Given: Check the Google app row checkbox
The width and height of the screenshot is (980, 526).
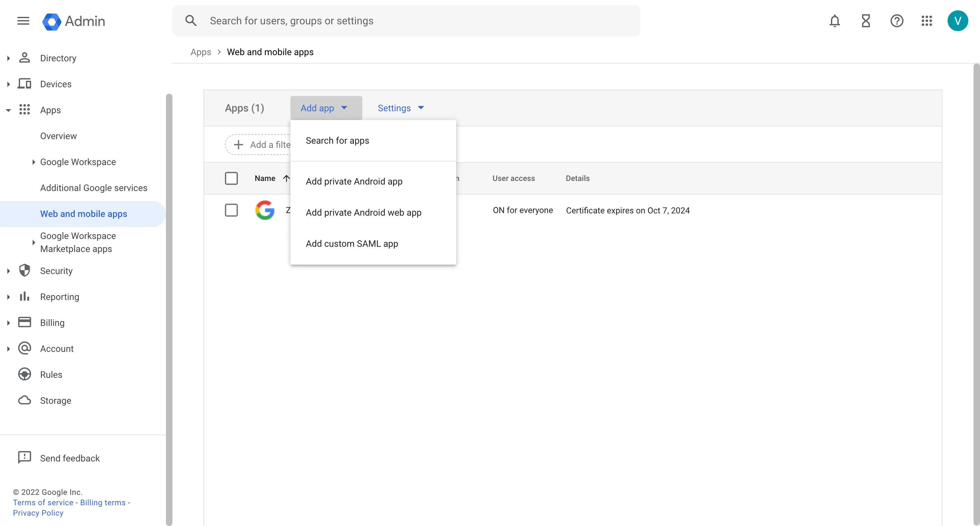Looking at the screenshot, I should coord(231,210).
